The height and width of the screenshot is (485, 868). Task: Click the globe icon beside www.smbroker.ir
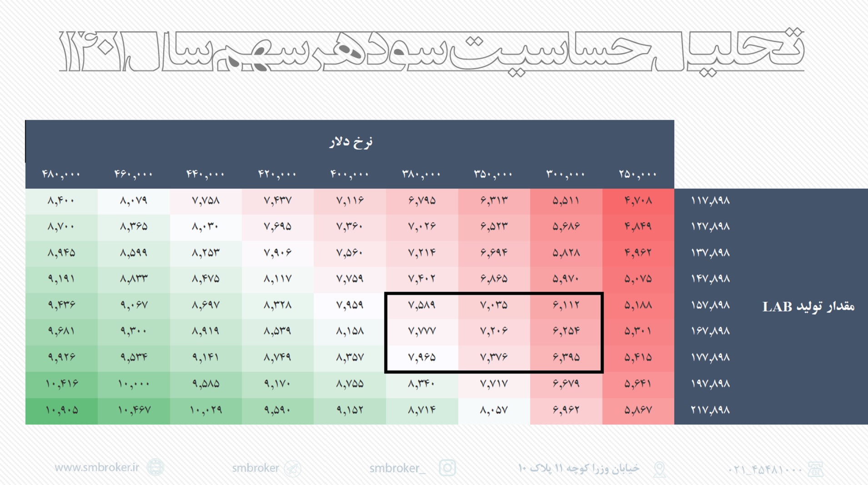point(156,467)
